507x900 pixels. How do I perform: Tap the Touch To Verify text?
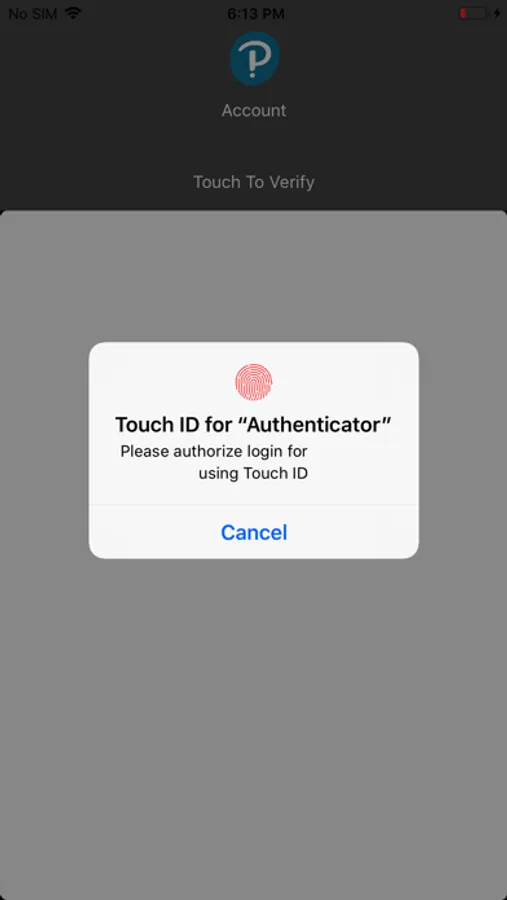pyautogui.click(x=254, y=182)
